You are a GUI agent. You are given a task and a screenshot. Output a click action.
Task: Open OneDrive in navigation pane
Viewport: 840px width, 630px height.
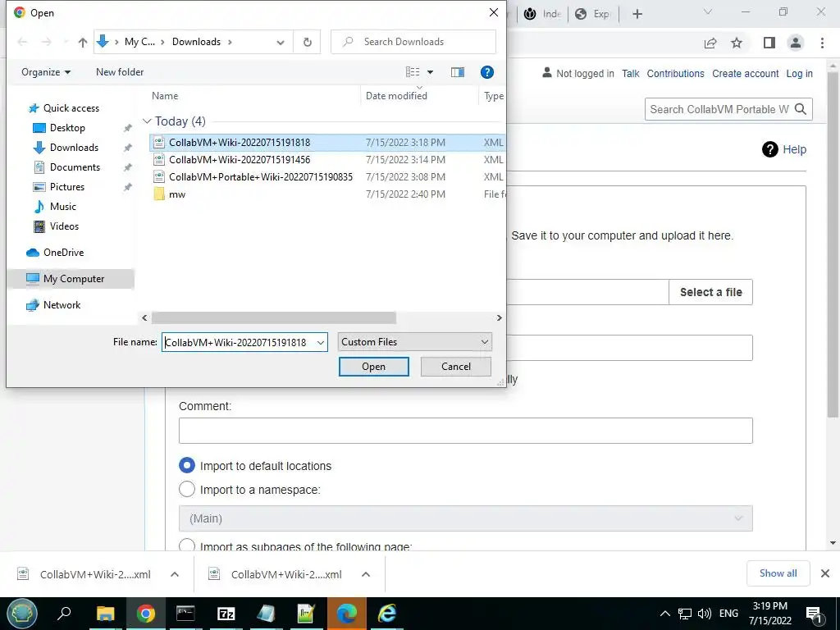pyautogui.click(x=63, y=253)
